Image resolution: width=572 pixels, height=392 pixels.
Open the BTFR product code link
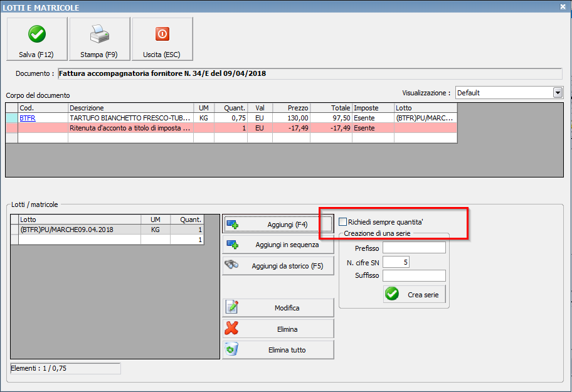coord(28,118)
